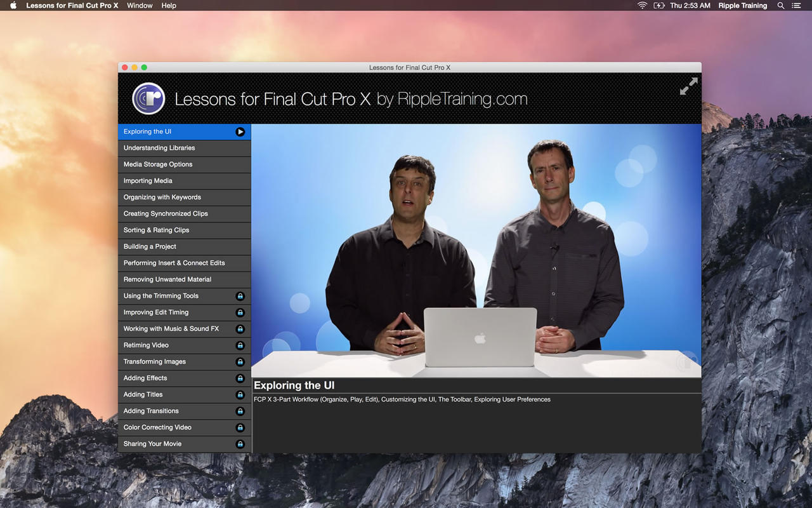Click the window title bar text
Viewport: 812px width, 508px height.
410,67
